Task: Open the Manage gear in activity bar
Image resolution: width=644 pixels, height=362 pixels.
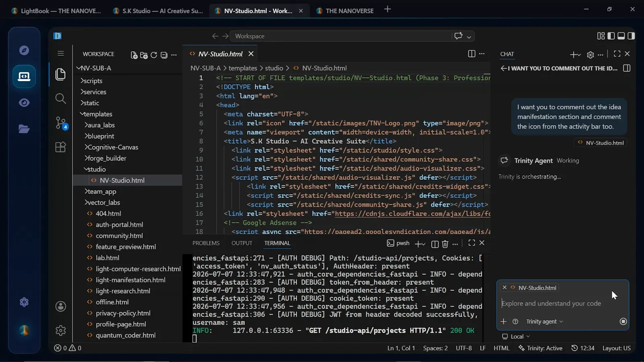Action: click(61, 331)
